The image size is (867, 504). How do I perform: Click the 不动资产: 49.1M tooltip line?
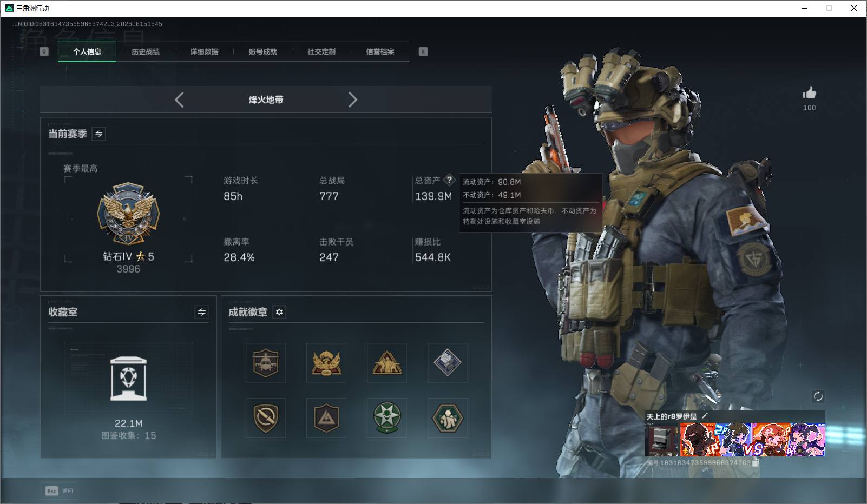(492, 195)
